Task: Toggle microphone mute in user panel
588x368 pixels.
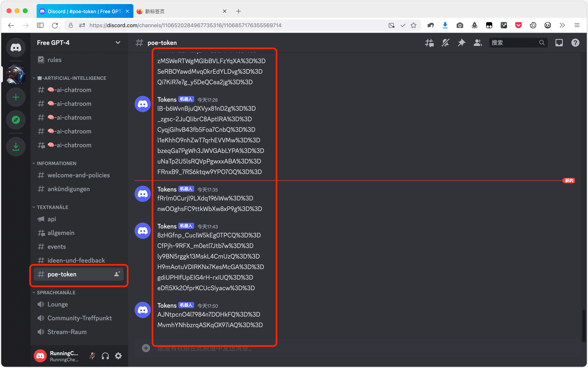Action: pos(92,356)
